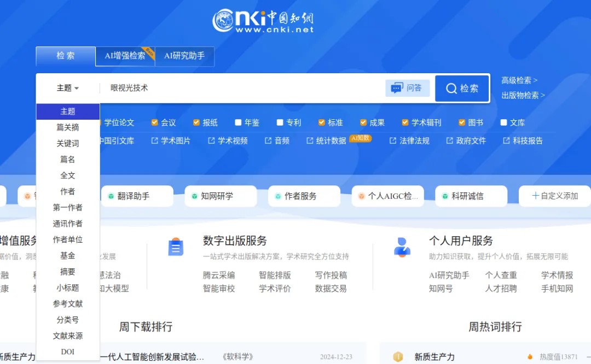Uncheck the 会议 checkbox

[x=155, y=122]
